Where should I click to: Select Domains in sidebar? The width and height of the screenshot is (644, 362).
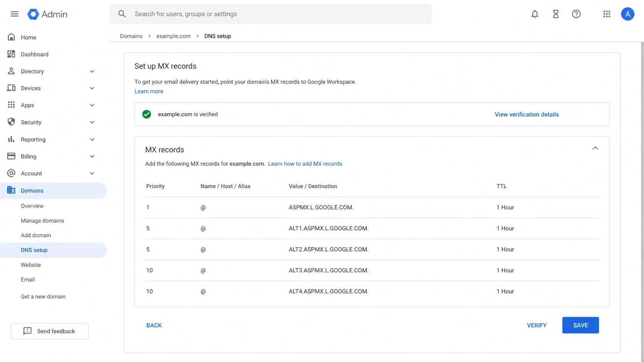[x=53, y=190]
